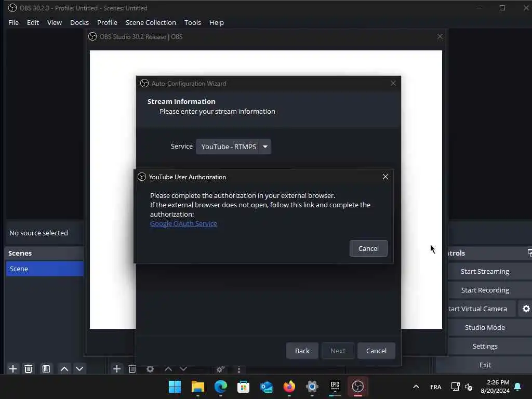532x399 pixels.
Task: Click the FRA language indicator
Action: [436, 387]
